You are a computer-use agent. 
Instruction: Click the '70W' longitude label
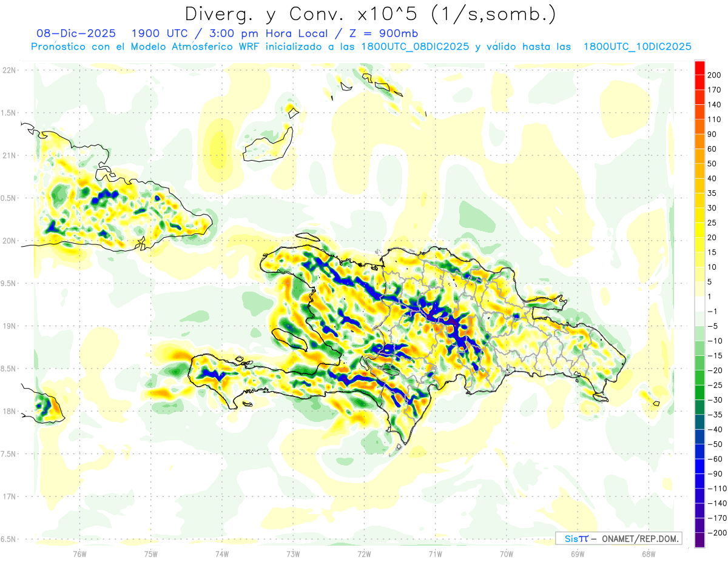506,554
